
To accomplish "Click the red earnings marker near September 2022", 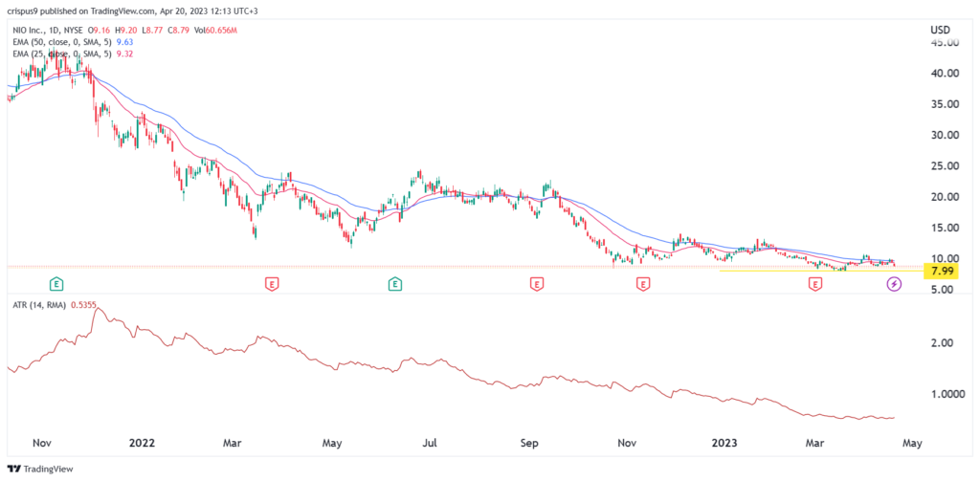I will (x=536, y=284).
